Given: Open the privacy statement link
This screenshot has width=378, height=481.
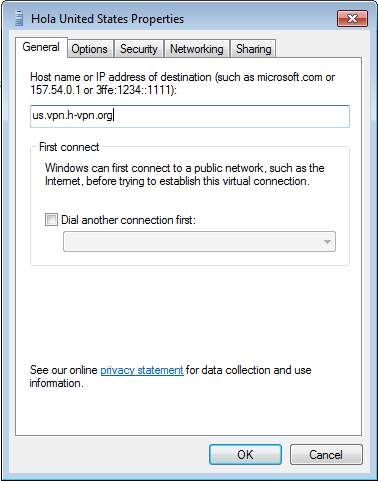Looking at the screenshot, I should pos(142,370).
